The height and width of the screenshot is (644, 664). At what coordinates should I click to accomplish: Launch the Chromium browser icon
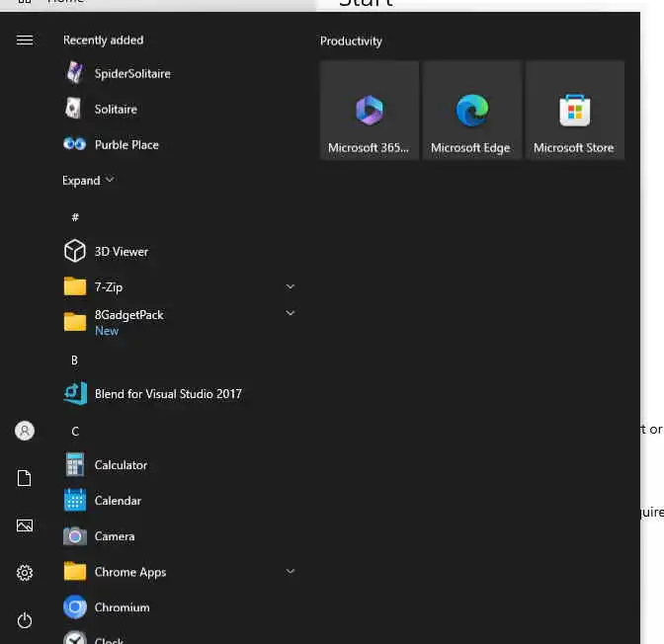coord(75,607)
